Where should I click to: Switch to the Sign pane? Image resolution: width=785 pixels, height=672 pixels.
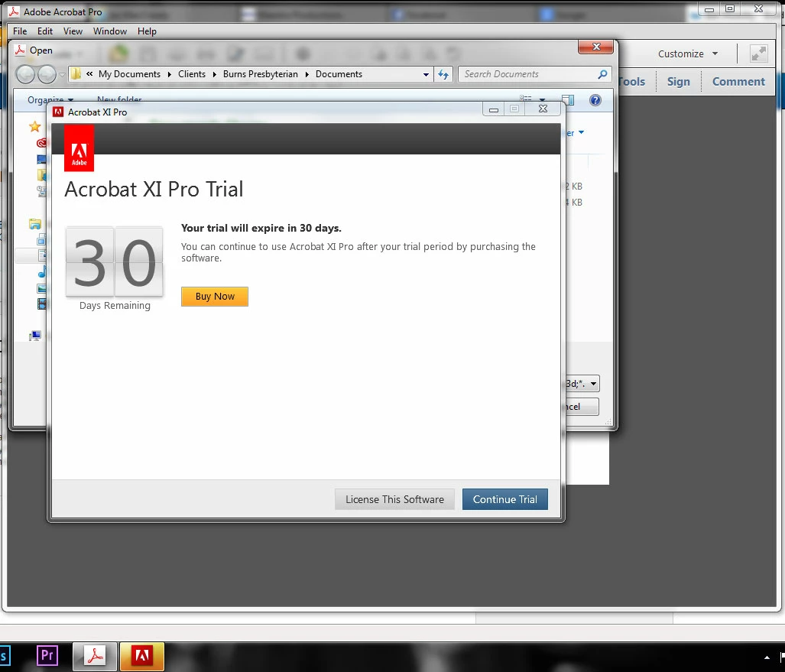click(678, 82)
